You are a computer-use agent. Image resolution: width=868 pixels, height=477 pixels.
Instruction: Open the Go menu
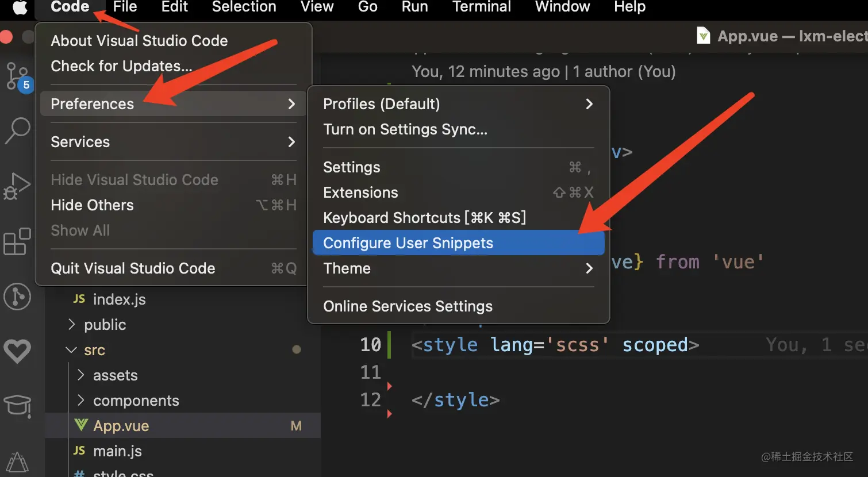(x=367, y=7)
